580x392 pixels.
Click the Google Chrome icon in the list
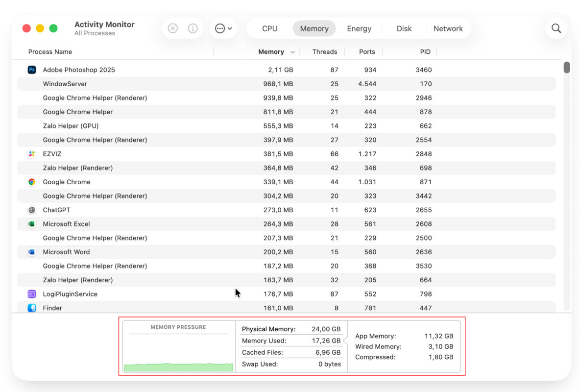pos(31,182)
